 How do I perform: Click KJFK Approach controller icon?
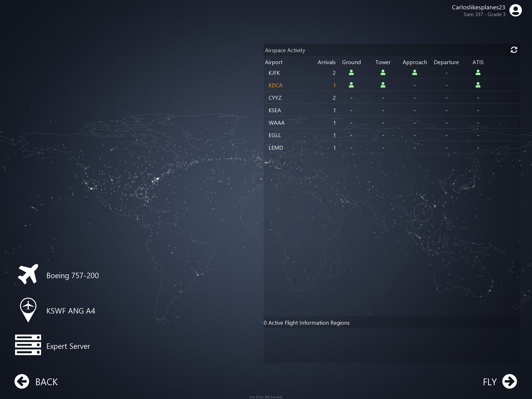(x=415, y=73)
